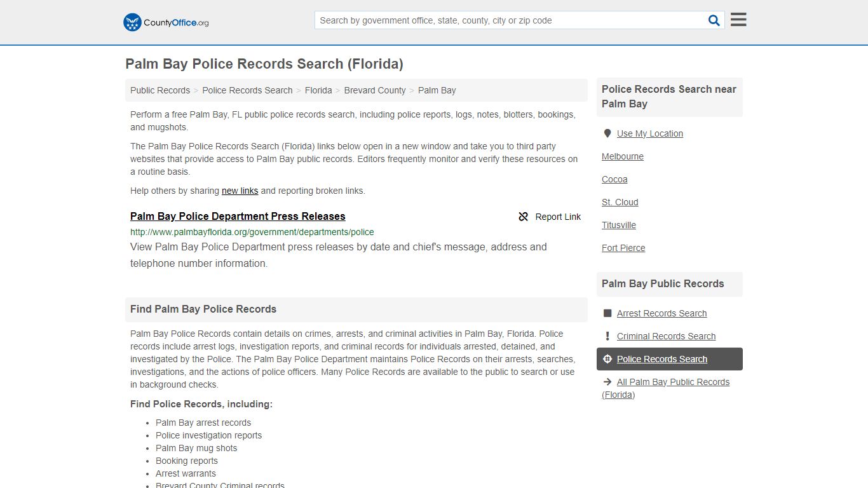Click the Palm Bay mug shots list item
The height and width of the screenshot is (488, 868).
coord(196,448)
